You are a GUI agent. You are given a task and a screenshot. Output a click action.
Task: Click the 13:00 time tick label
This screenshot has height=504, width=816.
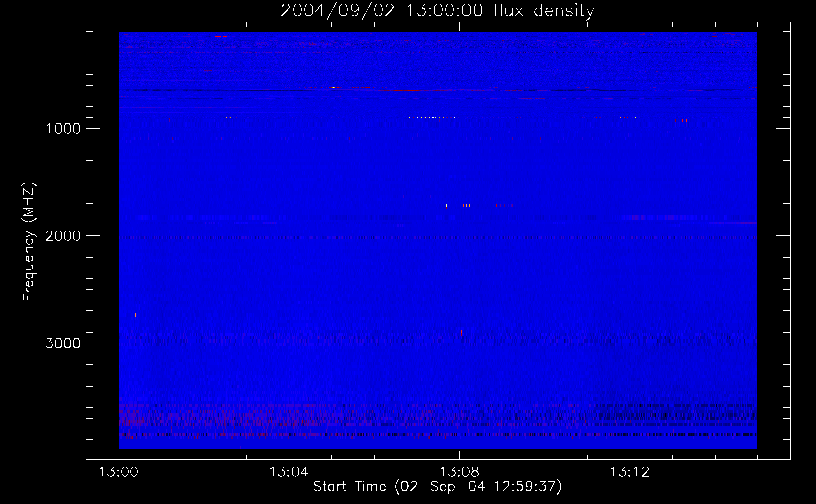click(119, 472)
